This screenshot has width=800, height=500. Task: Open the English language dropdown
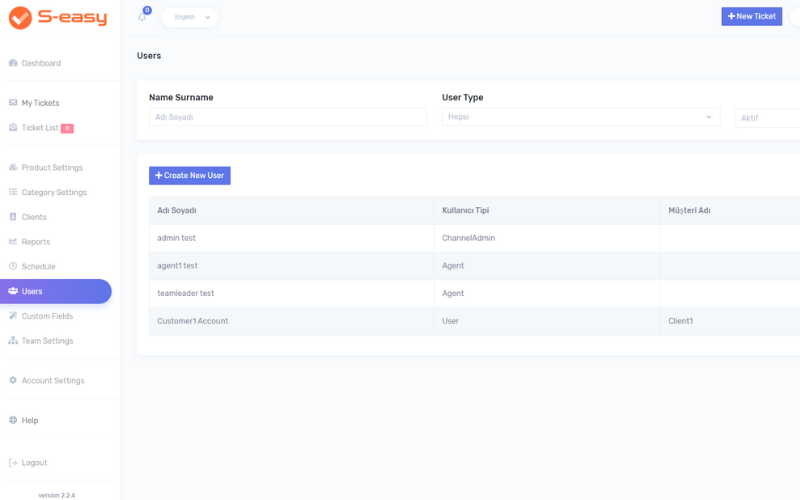tap(190, 17)
